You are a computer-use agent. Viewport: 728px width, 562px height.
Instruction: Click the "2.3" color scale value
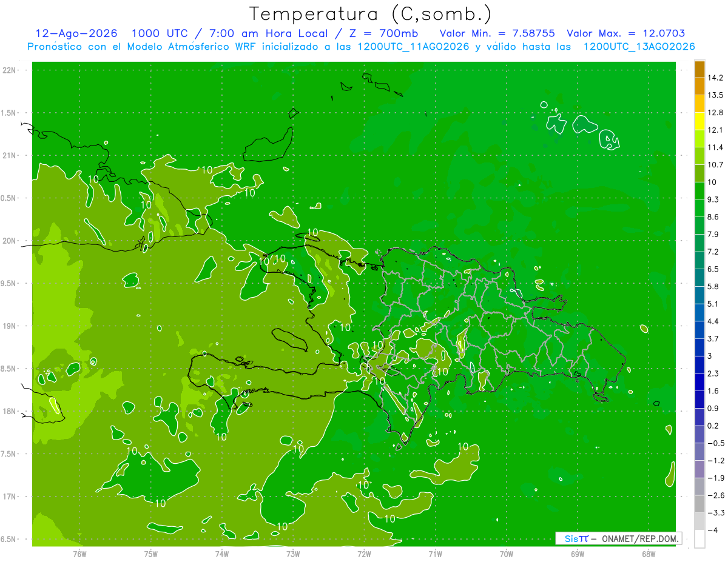point(713,373)
